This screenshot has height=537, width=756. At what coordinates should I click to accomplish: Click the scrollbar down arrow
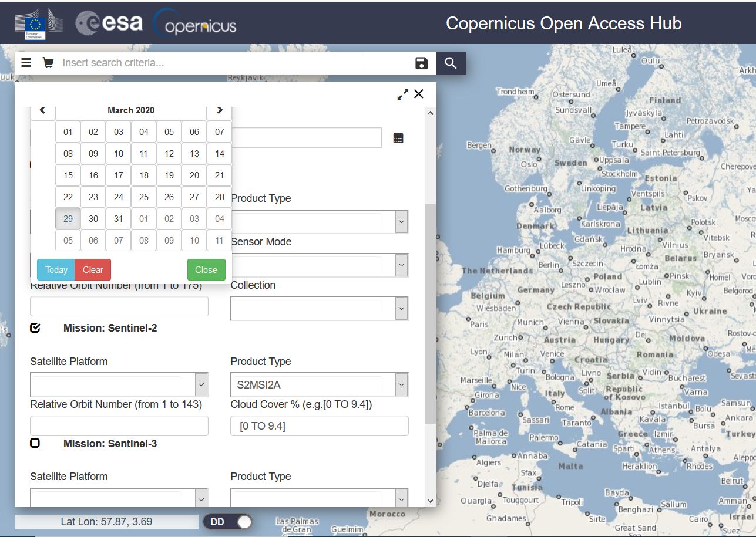(x=430, y=501)
